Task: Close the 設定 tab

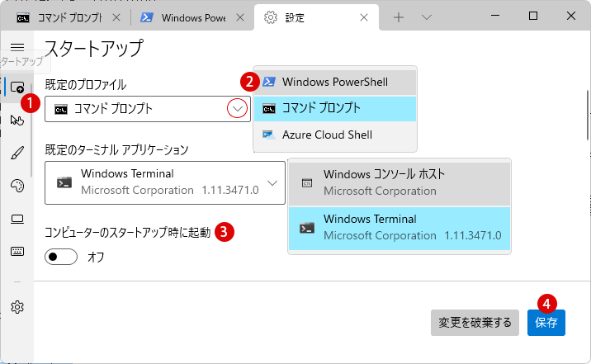Action: (364, 17)
